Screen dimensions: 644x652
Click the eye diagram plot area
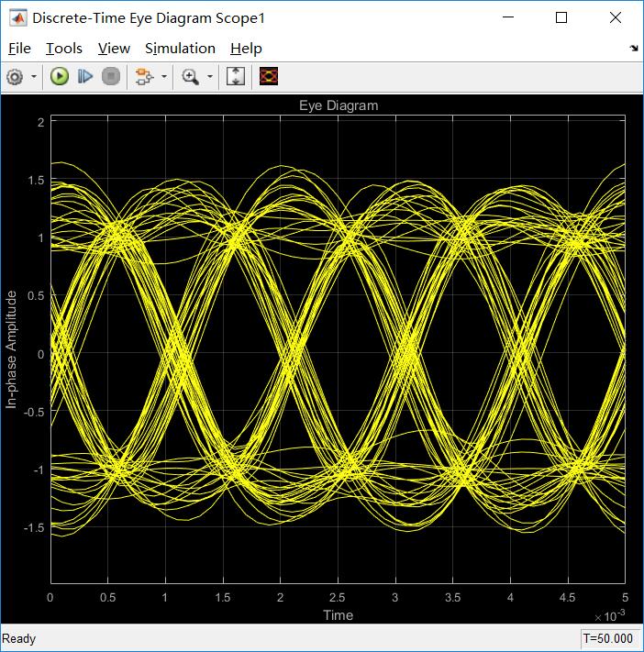click(x=338, y=349)
